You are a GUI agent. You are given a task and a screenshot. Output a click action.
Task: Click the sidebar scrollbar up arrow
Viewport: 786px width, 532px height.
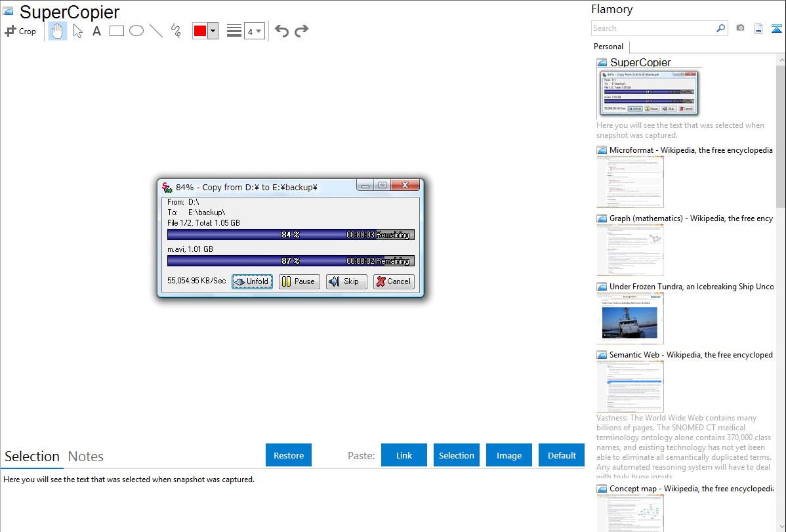(x=781, y=60)
